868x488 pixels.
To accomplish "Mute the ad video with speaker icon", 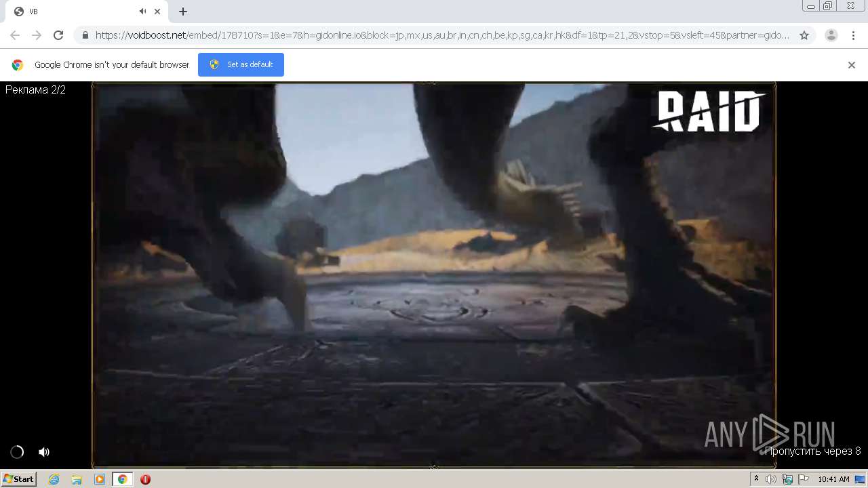I will 44,452.
